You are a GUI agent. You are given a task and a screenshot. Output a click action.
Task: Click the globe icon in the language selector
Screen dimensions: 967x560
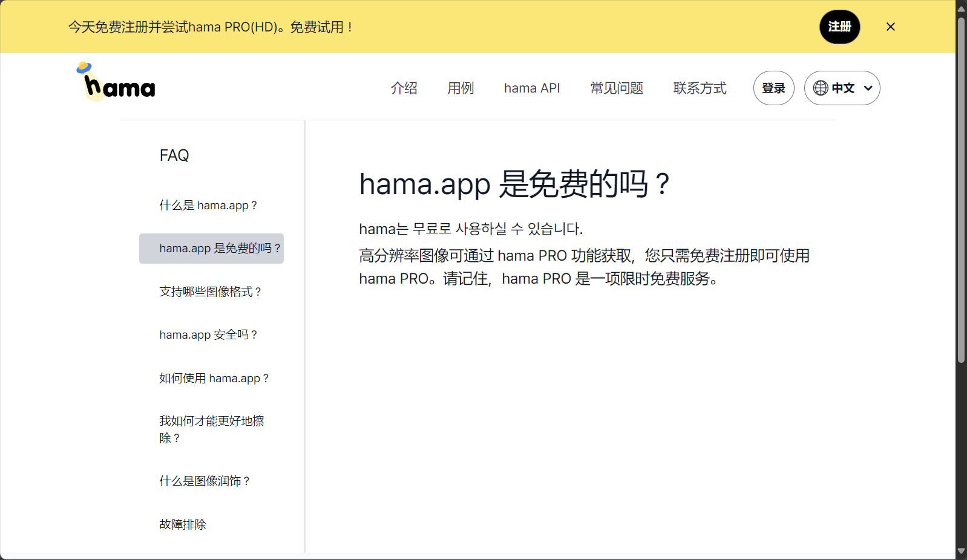click(821, 88)
